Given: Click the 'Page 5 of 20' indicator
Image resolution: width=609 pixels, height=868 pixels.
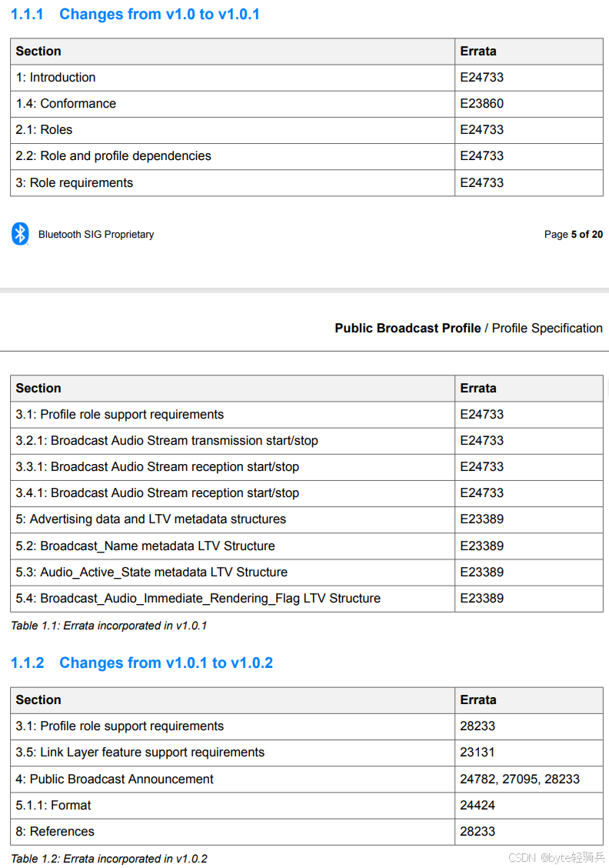Looking at the screenshot, I should click(x=573, y=234).
